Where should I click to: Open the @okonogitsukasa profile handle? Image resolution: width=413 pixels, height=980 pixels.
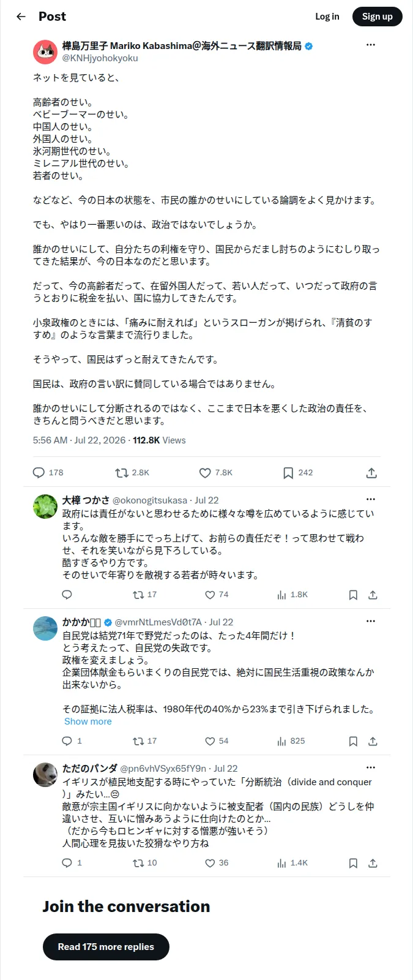(150, 500)
